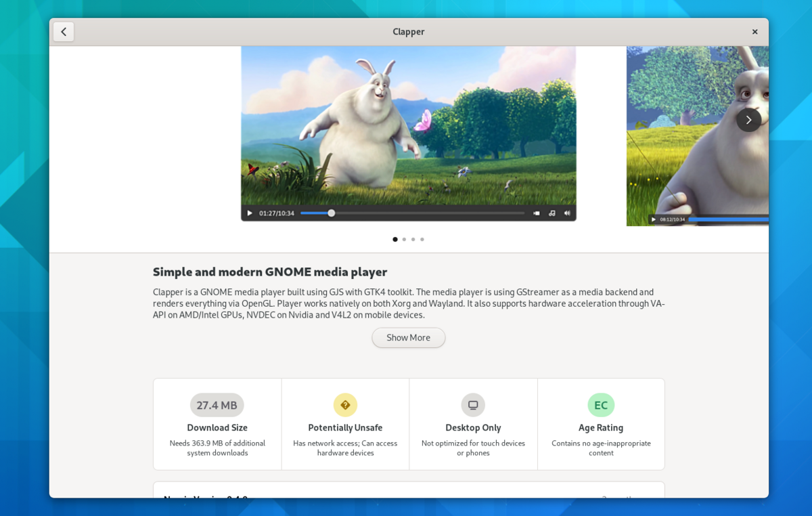The width and height of the screenshot is (812, 516).
Task: Click the Clapper title in the header
Action: 409,31
